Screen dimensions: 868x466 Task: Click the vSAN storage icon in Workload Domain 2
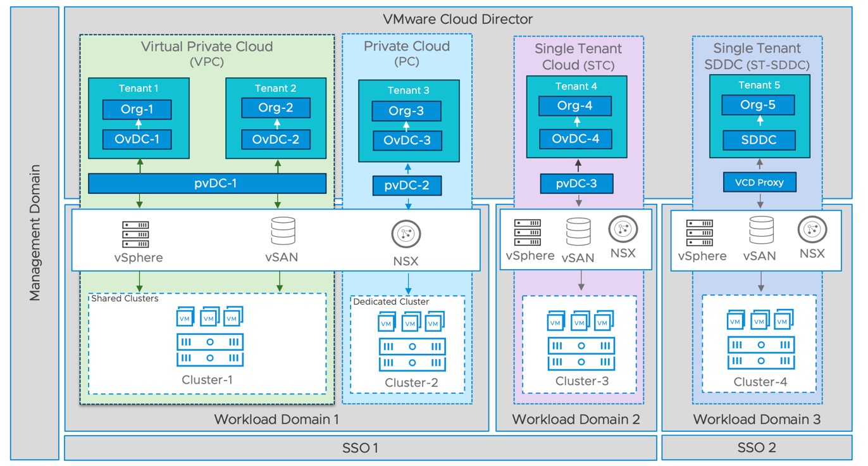click(579, 233)
